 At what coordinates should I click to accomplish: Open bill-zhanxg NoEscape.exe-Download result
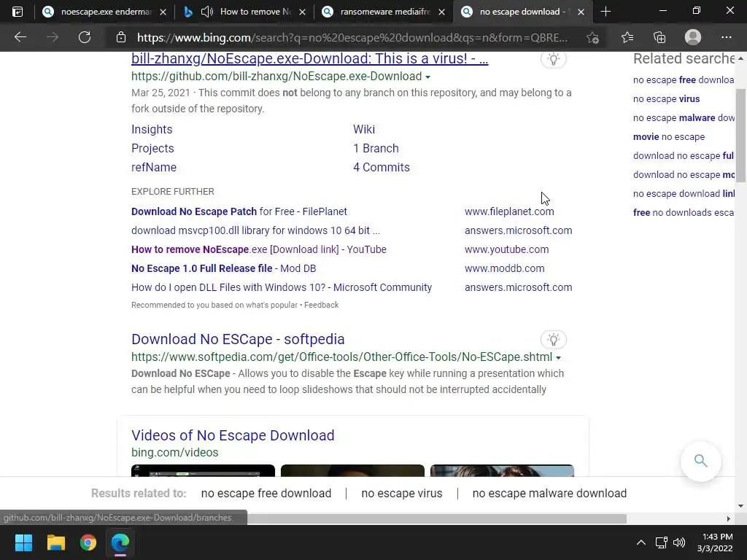tap(309, 58)
